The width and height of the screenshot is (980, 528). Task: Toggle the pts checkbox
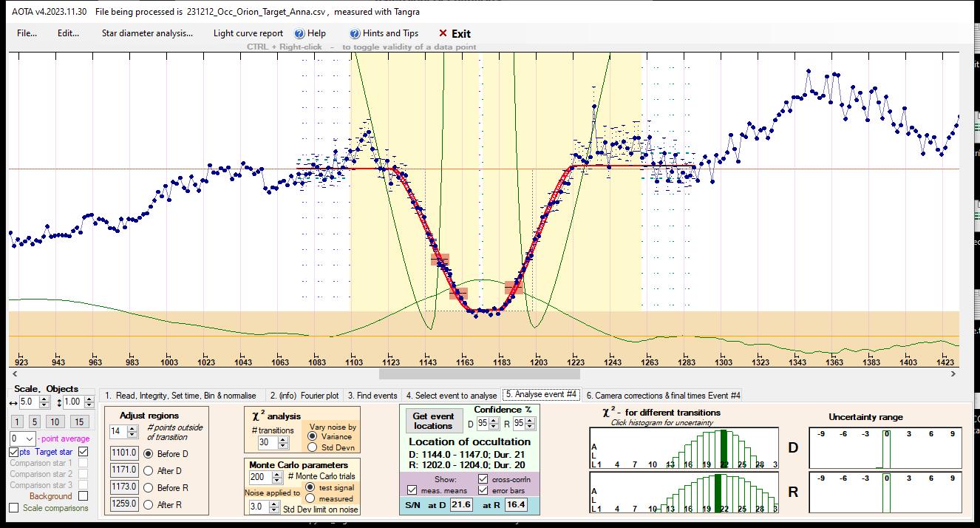click(14, 452)
